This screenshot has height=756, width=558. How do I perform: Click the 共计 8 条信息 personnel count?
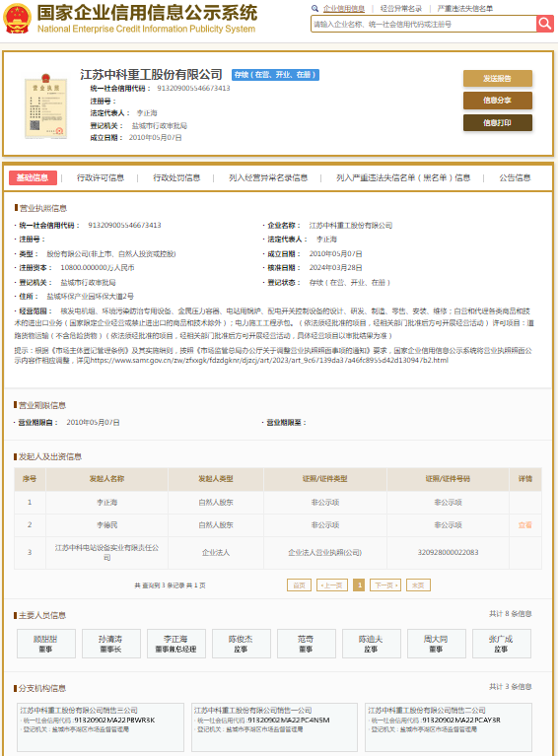511,614
